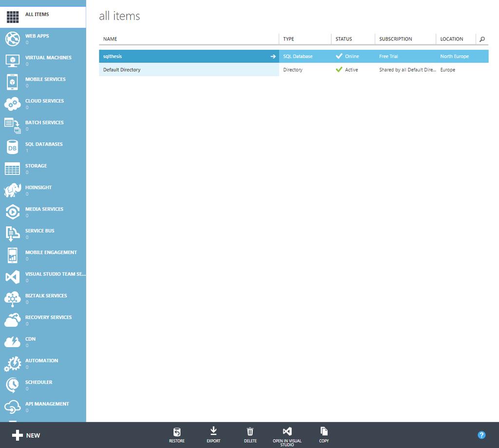The image size is (499, 448).
Task: Select the Media Services play icon
Action: point(12,212)
